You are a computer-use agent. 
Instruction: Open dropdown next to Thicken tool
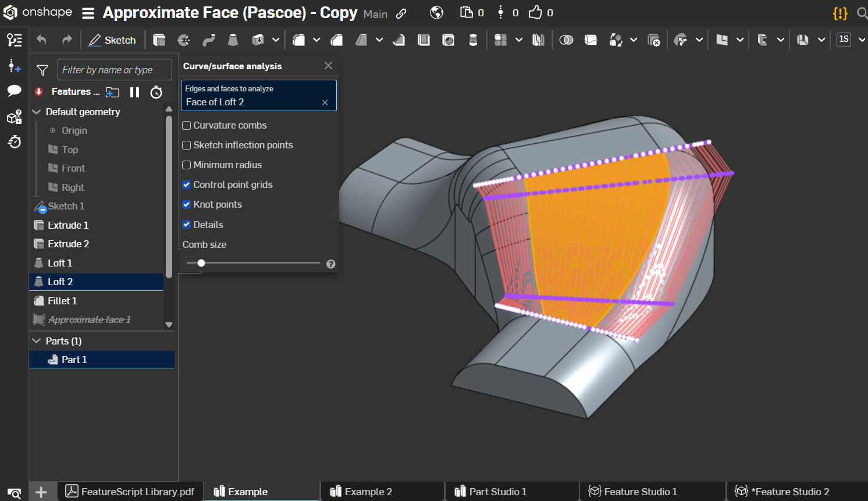[x=276, y=40]
